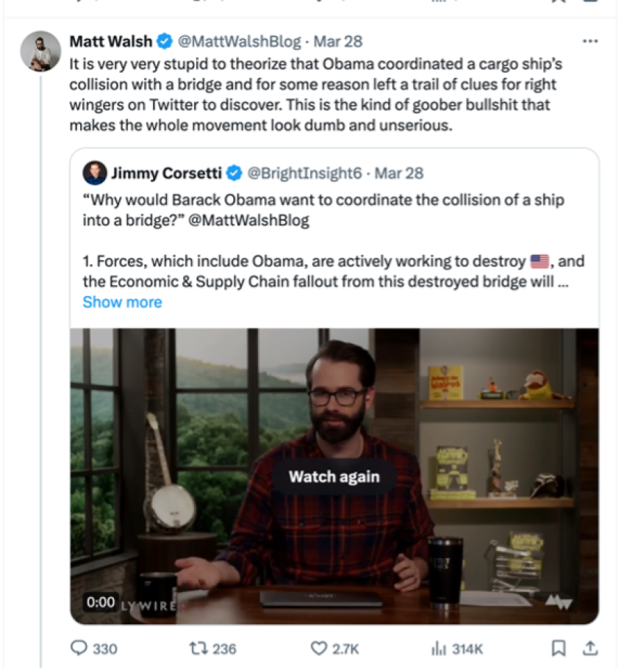Open the @BrightInsight6 handle link
This screenshot has height=672, width=632.
point(304,173)
